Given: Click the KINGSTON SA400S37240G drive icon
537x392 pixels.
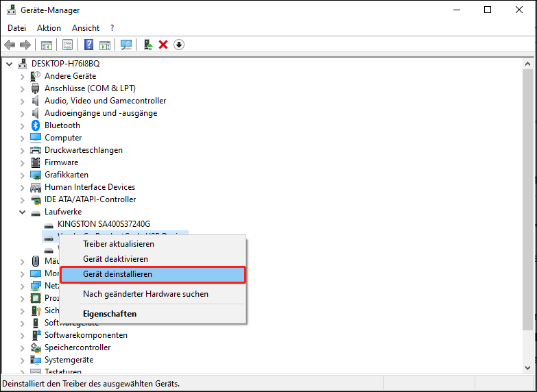Looking at the screenshot, I should (49, 225).
